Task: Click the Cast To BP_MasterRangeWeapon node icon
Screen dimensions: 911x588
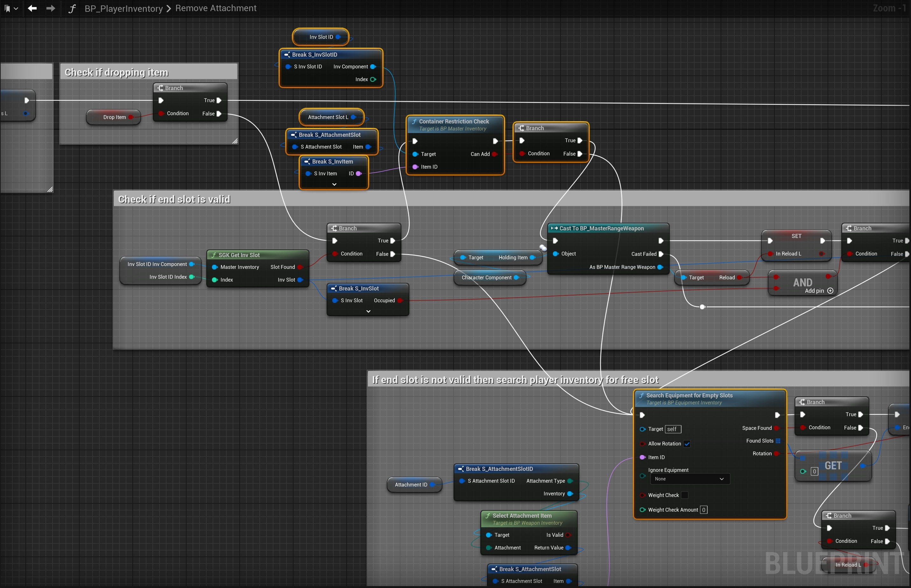Action: pyautogui.click(x=554, y=228)
